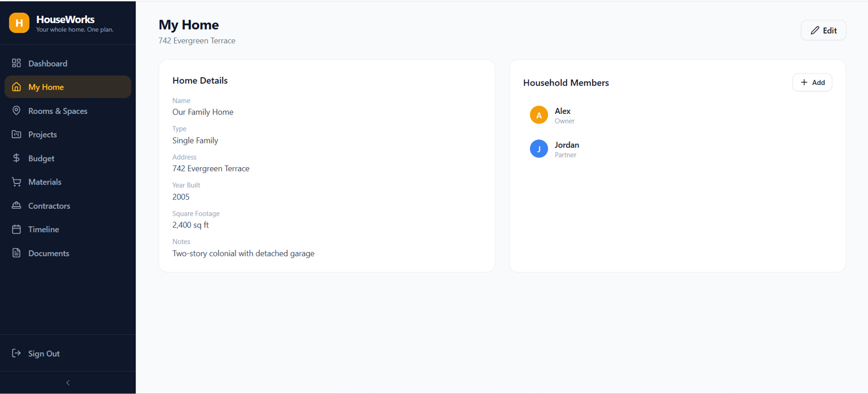Click the Edit button
Image resolution: width=868 pixels, height=394 pixels.
[823, 30]
